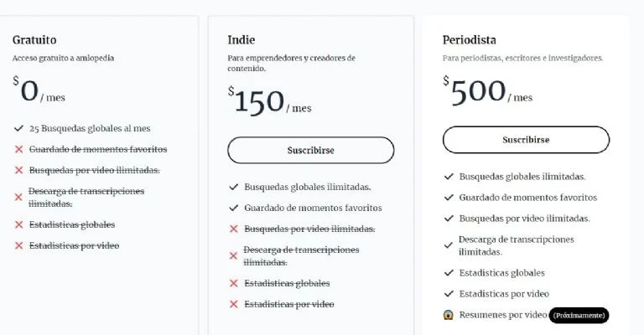Click the Suscribirse button in Periodista plan

pos(526,140)
